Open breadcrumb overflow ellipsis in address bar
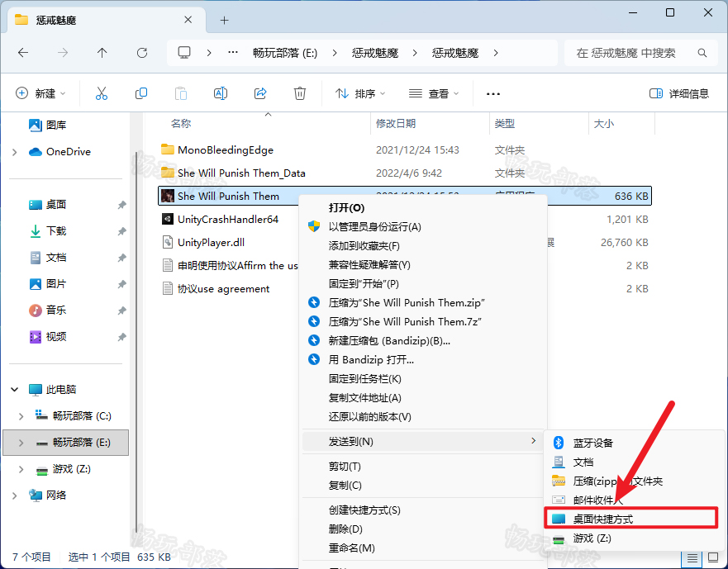The image size is (728, 569). click(233, 53)
